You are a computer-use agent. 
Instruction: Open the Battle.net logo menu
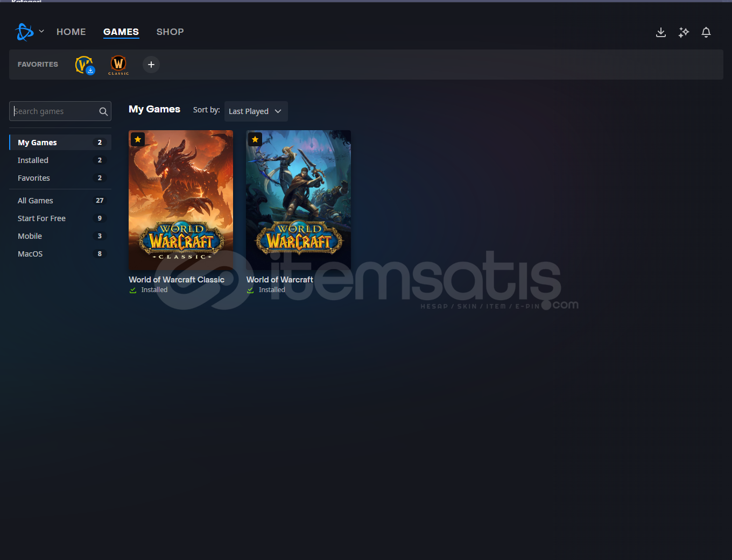tap(25, 32)
